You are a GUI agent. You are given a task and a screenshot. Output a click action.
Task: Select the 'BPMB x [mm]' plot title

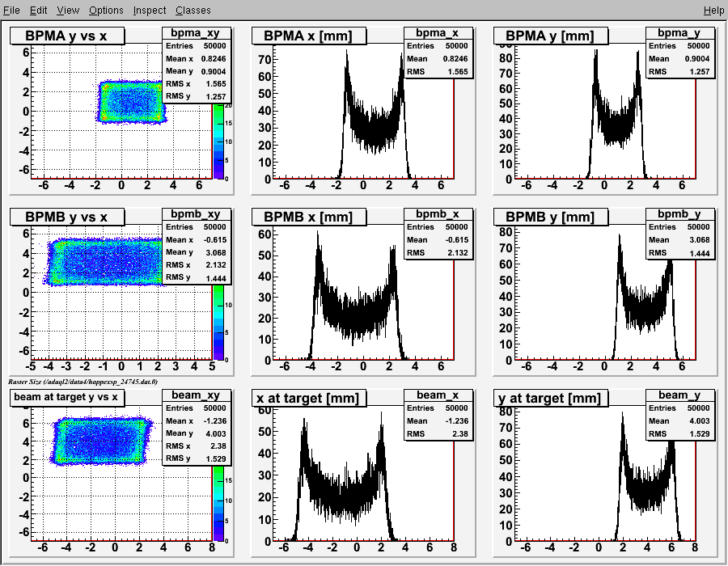coord(309,217)
